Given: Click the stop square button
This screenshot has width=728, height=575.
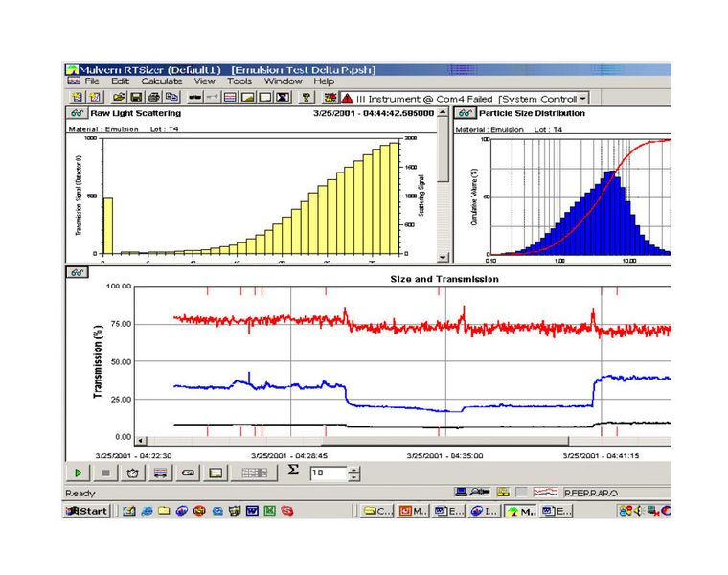Looking at the screenshot, I should tap(105, 472).
